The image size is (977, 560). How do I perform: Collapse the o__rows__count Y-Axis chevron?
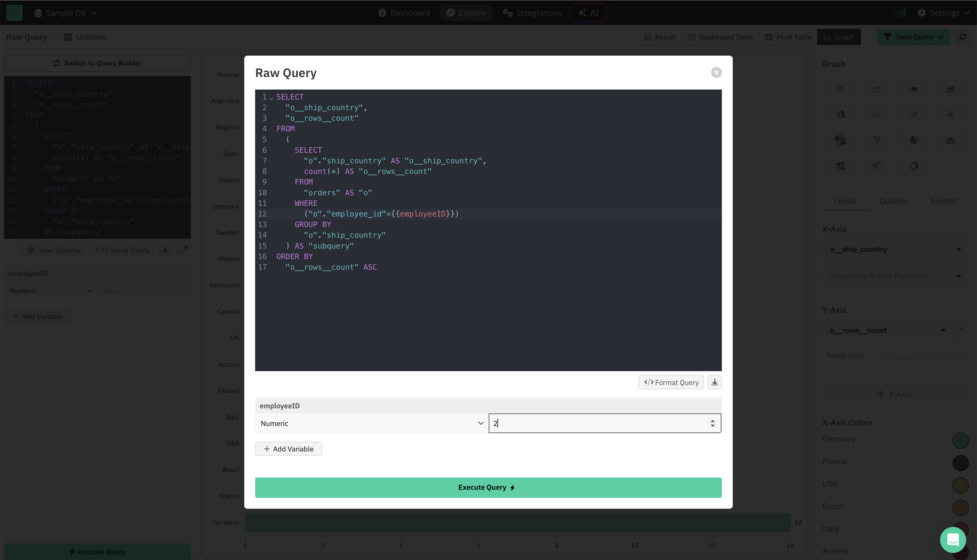pyautogui.click(x=961, y=330)
